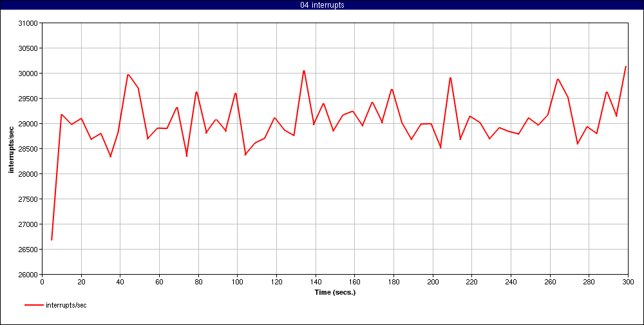Click the 30000 y-axis label
Screen dimensions: 644x325
[28, 74]
